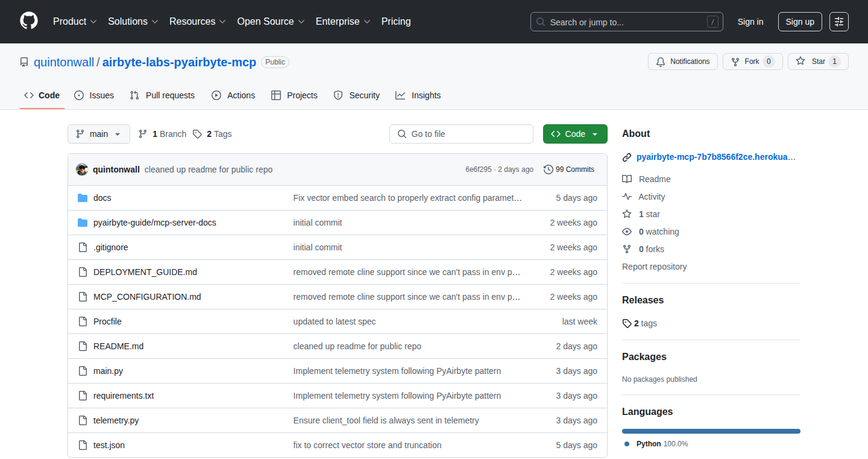Click the eye icon next to 0 watching

627,232
